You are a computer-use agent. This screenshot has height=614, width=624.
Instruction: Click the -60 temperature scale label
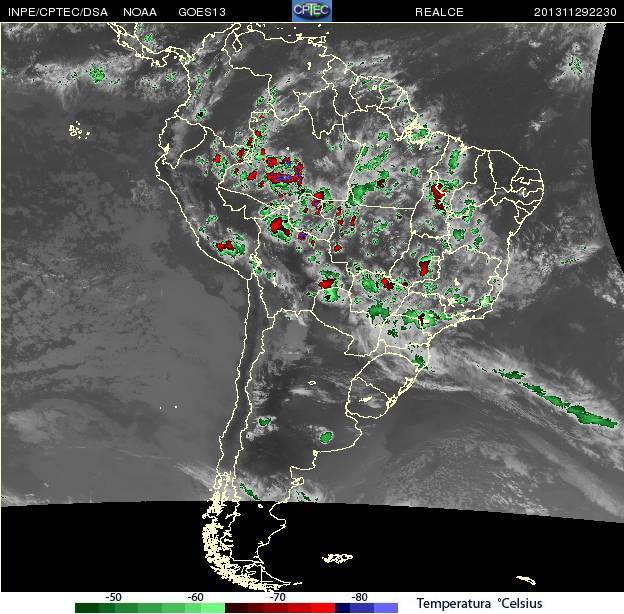195,597
